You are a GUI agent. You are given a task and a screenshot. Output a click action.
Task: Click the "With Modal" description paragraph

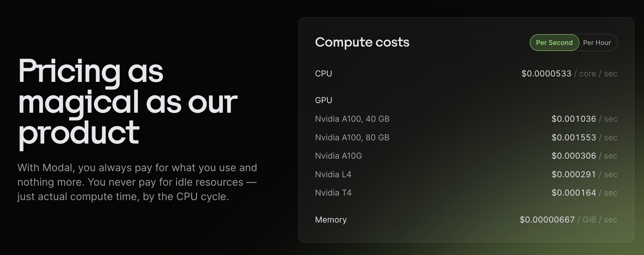[x=137, y=182]
